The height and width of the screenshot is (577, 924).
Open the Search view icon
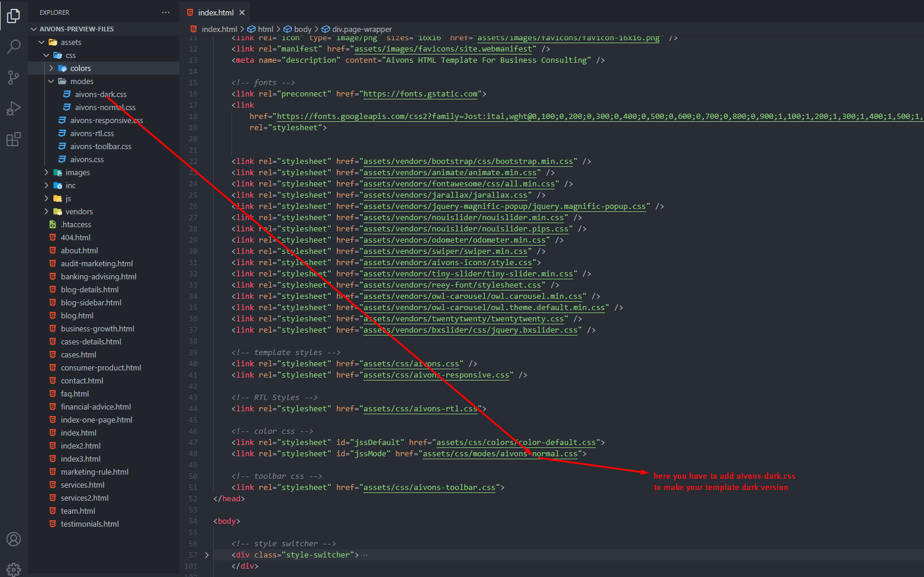13,47
